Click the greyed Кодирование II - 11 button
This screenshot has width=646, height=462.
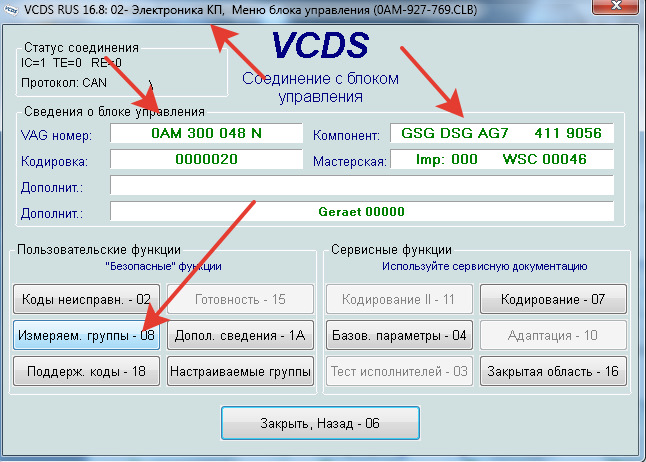[399, 299]
